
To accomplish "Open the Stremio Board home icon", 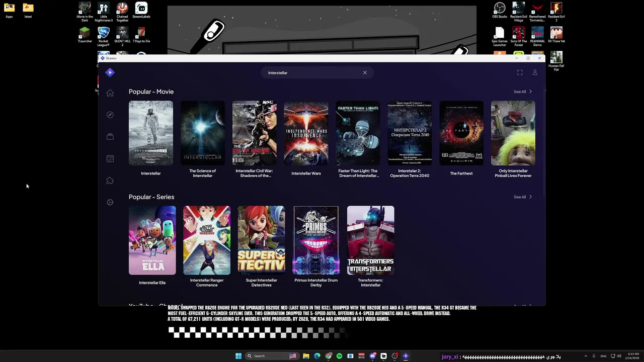I will pos(110,93).
